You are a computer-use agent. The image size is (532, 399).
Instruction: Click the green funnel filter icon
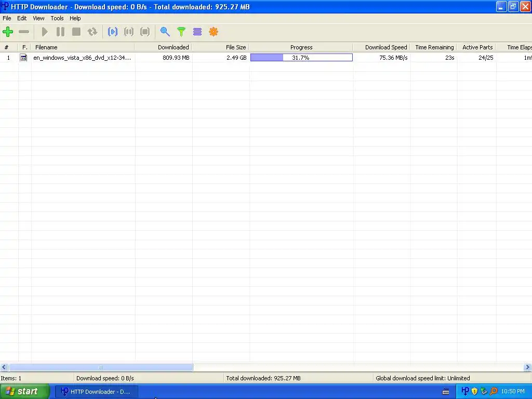(181, 32)
